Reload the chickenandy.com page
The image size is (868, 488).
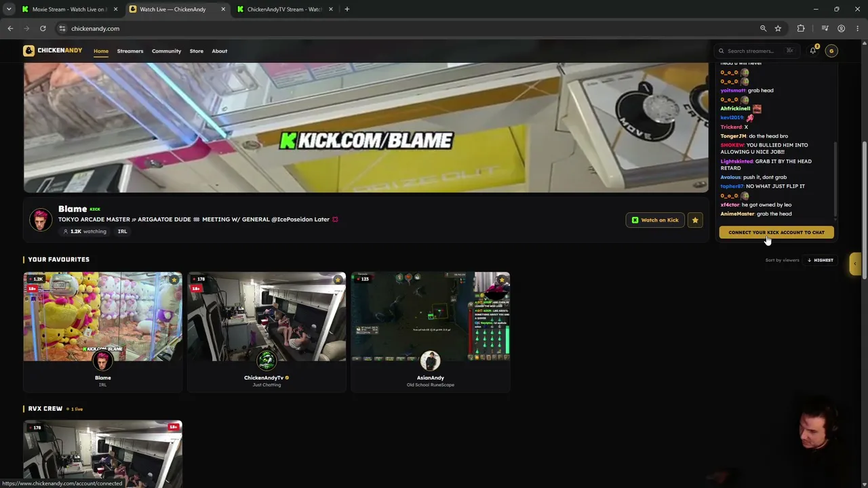pos(43,28)
